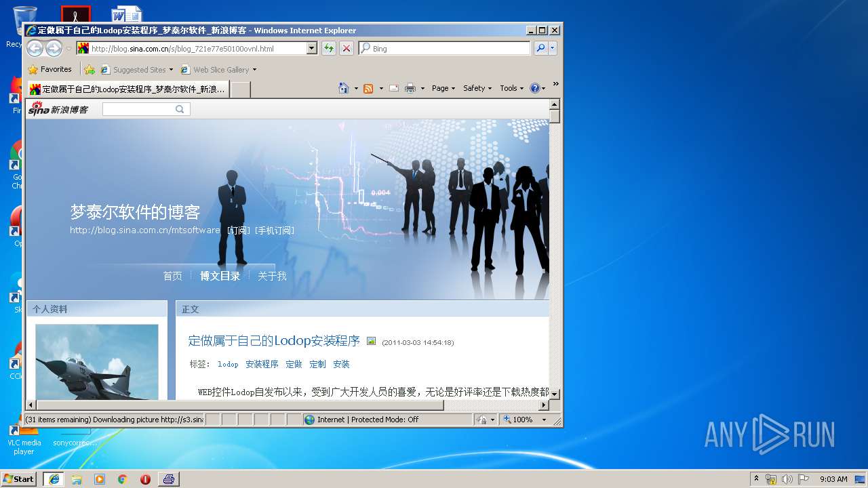Click the jet fighter profile picture
868x488 pixels.
click(96, 362)
